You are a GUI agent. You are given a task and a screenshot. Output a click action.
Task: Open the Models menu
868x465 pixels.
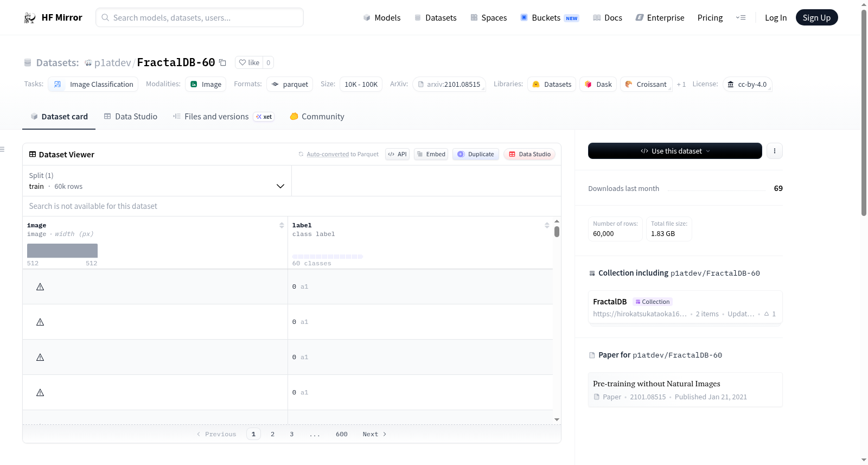coord(382,18)
